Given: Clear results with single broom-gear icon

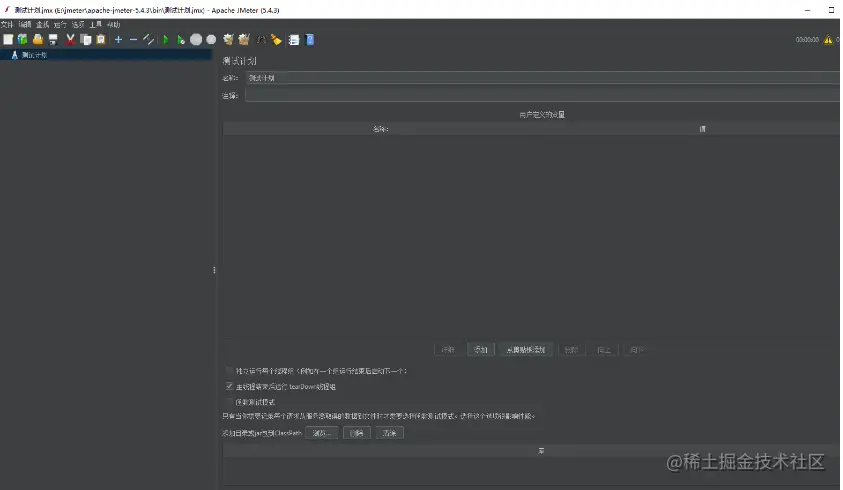Looking at the screenshot, I should (228, 39).
